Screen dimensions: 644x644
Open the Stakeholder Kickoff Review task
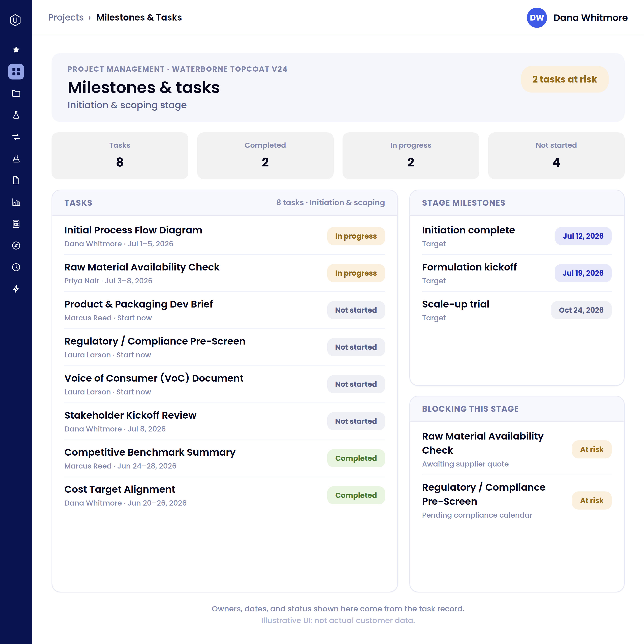tap(225, 421)
